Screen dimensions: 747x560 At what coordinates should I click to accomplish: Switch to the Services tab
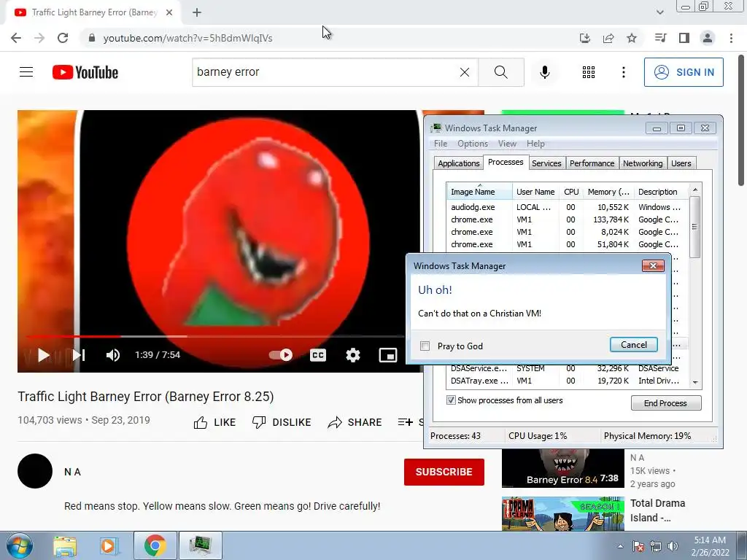coord(546,163)
